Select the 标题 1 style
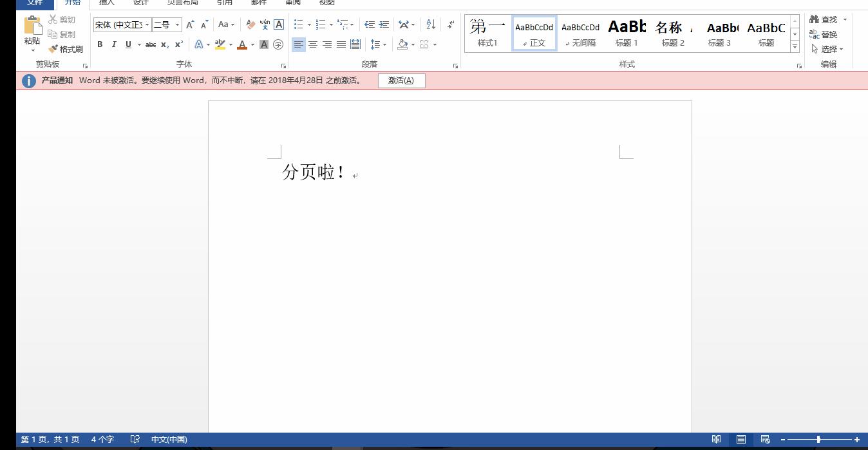 (626, 31)
